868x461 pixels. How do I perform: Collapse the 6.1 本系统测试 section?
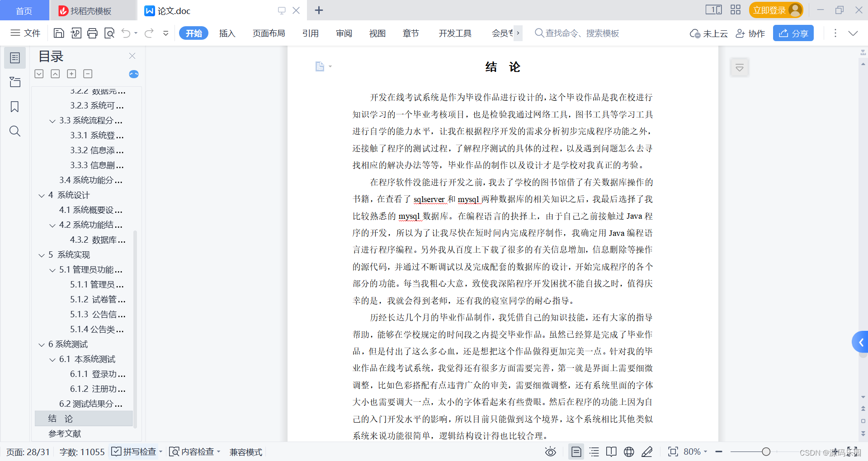pyautogui.click(x=52, y=359)
